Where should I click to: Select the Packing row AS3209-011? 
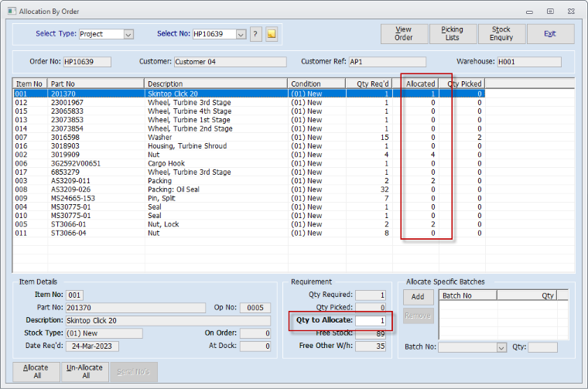tap(249, 181)
